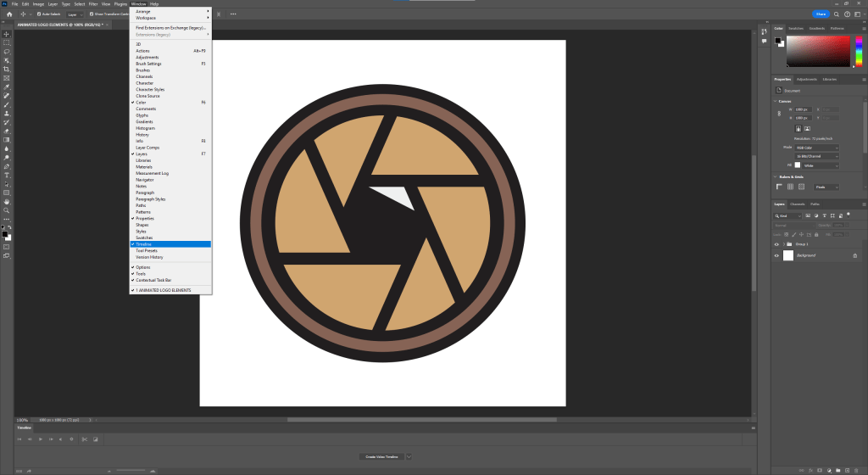This screenshot has height=475, width=868.
Task: Click the Canvas width input field
Action: (802, 109)
